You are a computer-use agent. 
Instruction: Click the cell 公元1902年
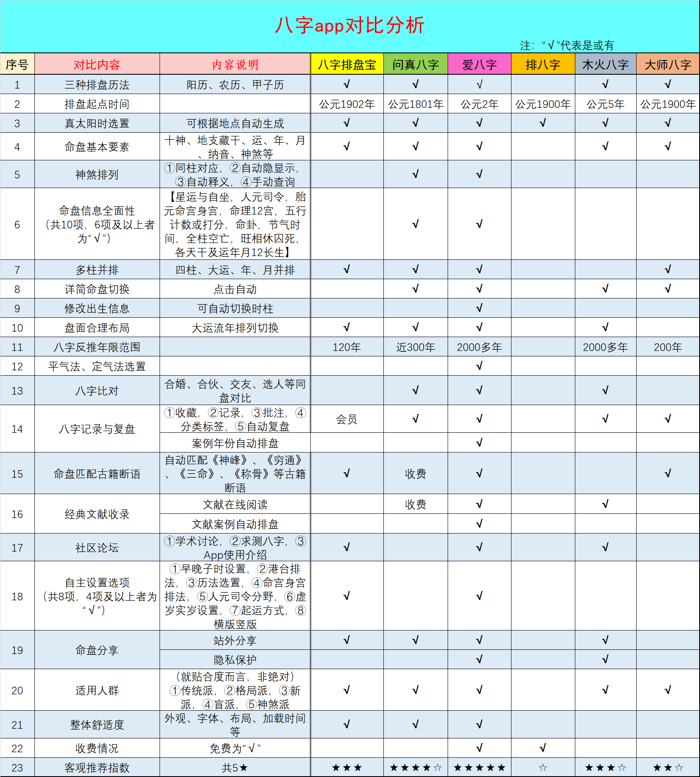click(x=347, y=104)
